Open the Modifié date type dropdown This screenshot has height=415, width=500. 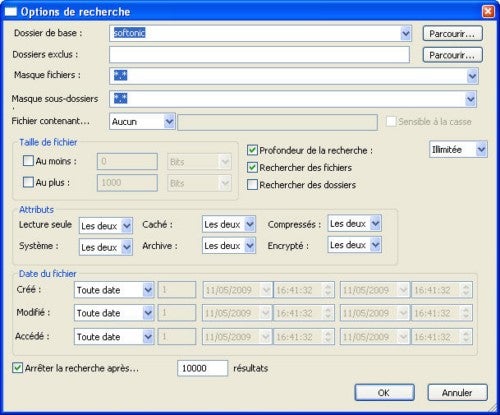point(148,313)
